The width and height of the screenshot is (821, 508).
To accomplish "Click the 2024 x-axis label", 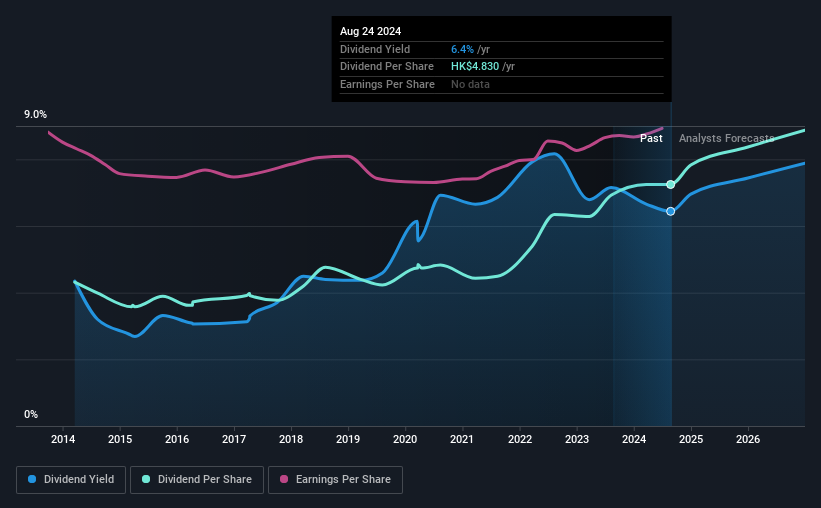I will (x=634, y=439).
